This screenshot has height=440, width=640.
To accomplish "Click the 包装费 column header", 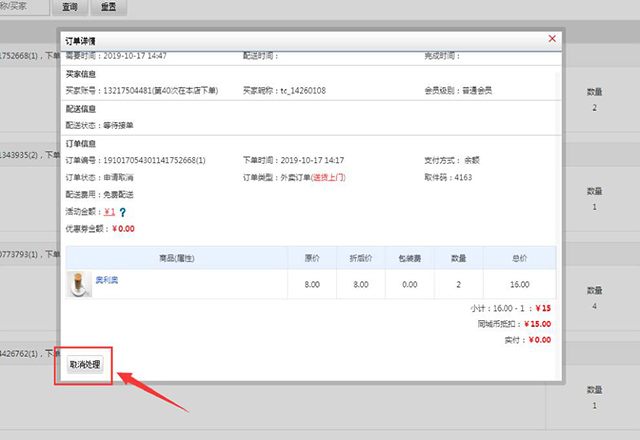I will click(407, 257).
